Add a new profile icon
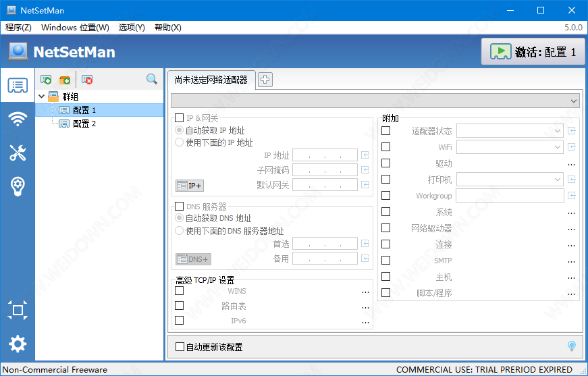The image size is (588, 376). [x=46, y=80]
